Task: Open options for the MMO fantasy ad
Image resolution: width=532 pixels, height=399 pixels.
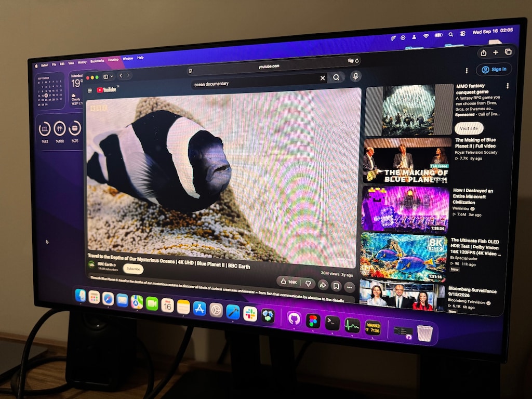Action: (508, 86)
